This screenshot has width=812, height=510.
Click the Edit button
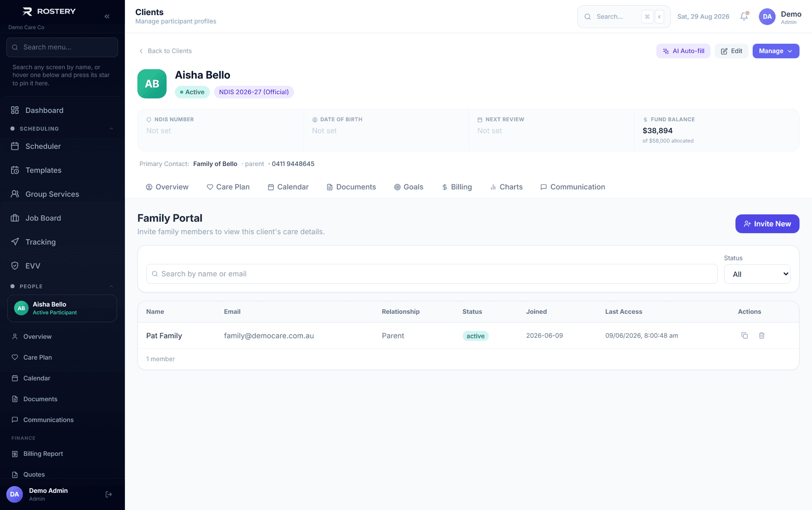[x=731, y=51]
